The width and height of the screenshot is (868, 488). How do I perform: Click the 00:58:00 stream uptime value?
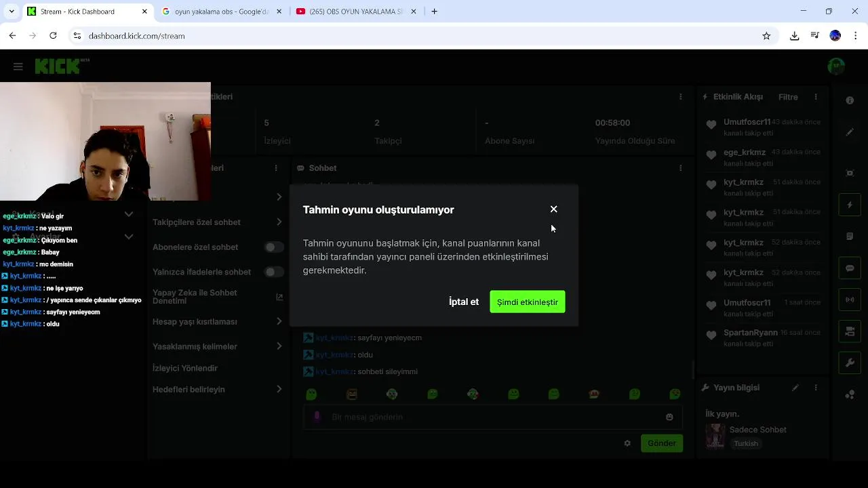coord(612,123)
